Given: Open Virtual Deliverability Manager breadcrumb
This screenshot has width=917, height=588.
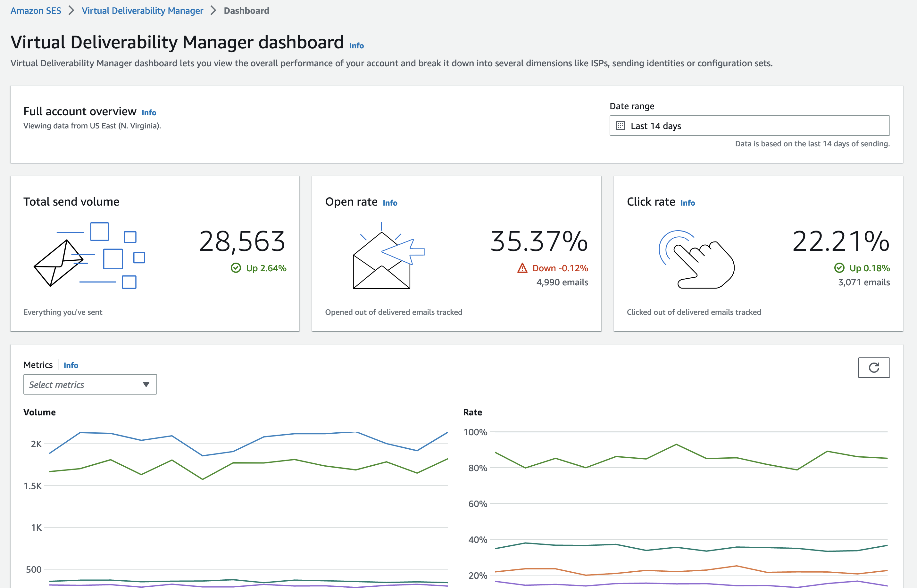Looking at the screenshot, I should (142, 11).
